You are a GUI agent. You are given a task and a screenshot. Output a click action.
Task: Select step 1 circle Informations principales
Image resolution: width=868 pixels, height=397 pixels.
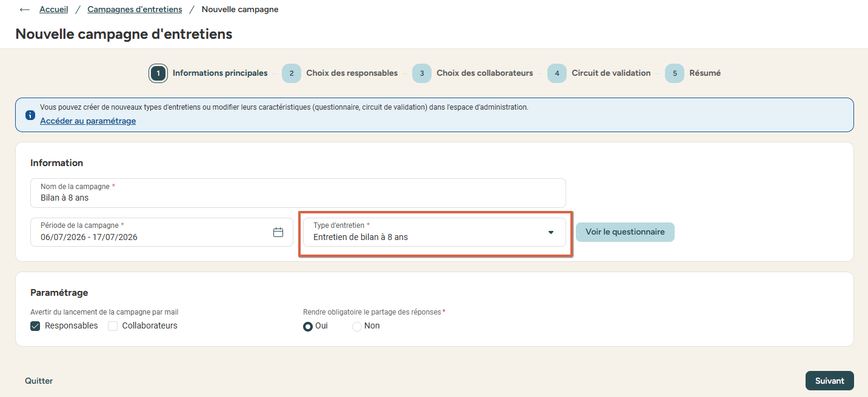[158, 73]
